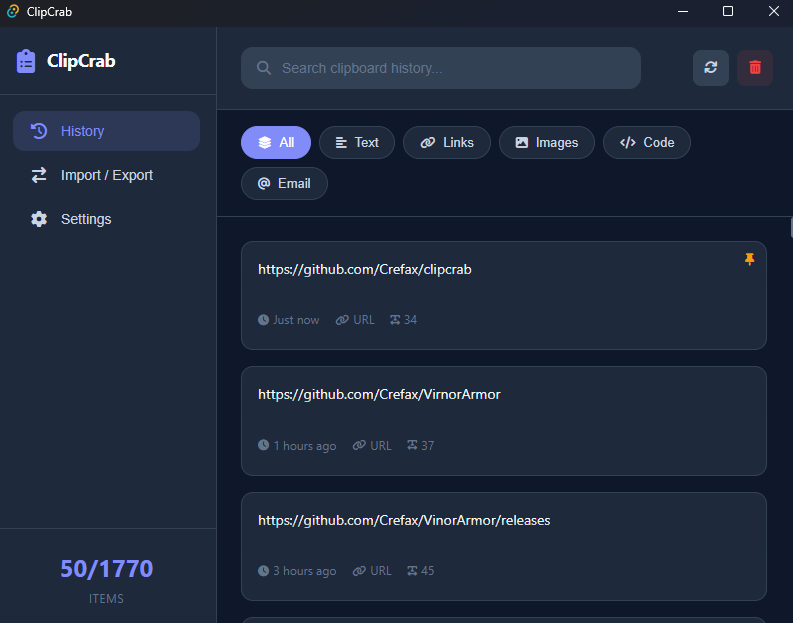Open Import / Export in sidebar
Image resolution: width=793 pixels, height=623 pixels.
click(x=106, y=175)
